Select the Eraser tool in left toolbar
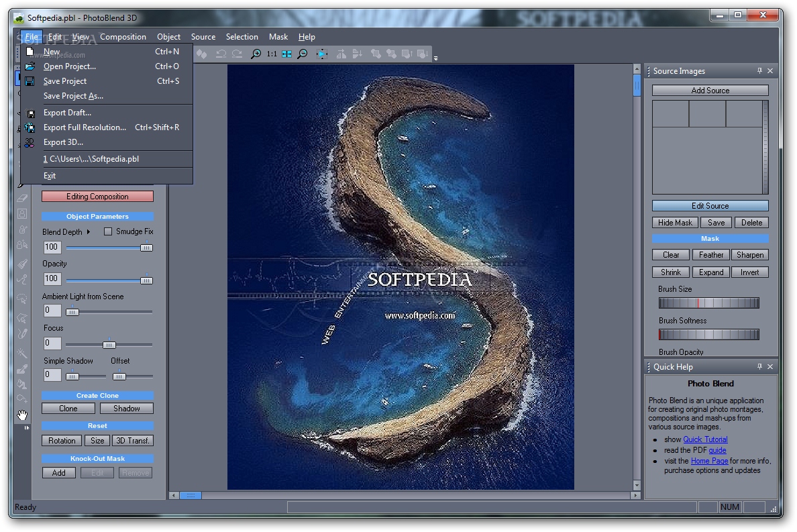Screen dimensions: 797x532 22,198
